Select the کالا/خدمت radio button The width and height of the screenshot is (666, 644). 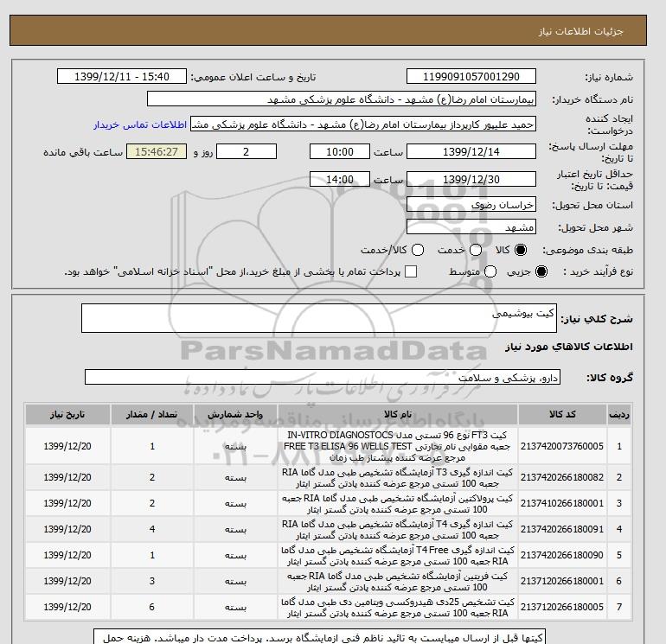point(418,250)
